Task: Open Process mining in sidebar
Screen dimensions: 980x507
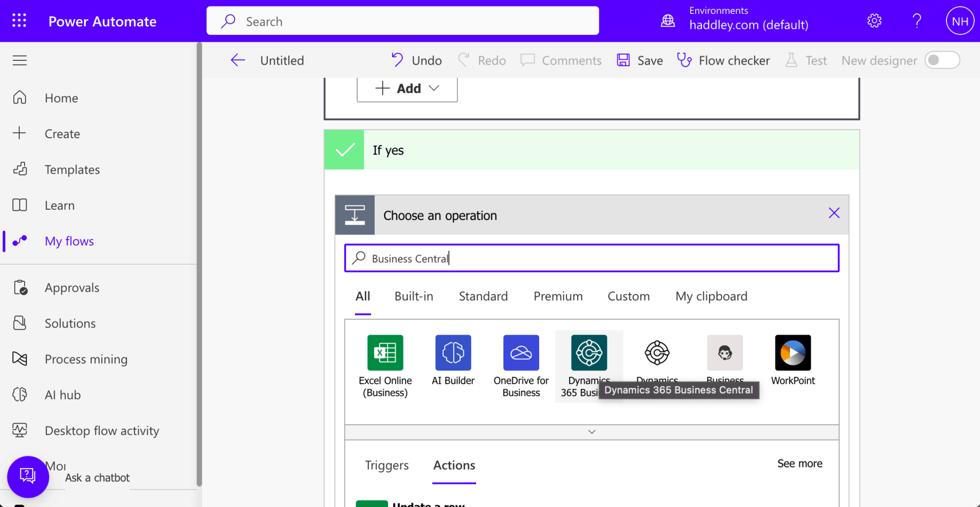Action: click(86, 359)
